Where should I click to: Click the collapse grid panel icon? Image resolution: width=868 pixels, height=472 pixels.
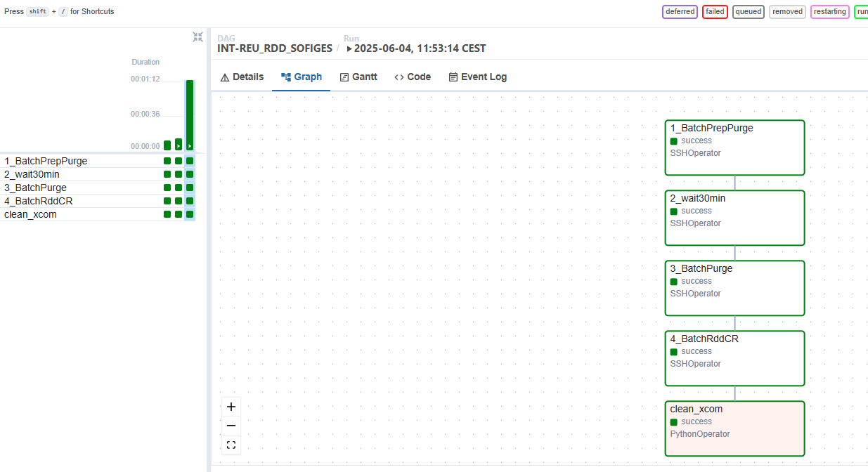click(197, 37)
